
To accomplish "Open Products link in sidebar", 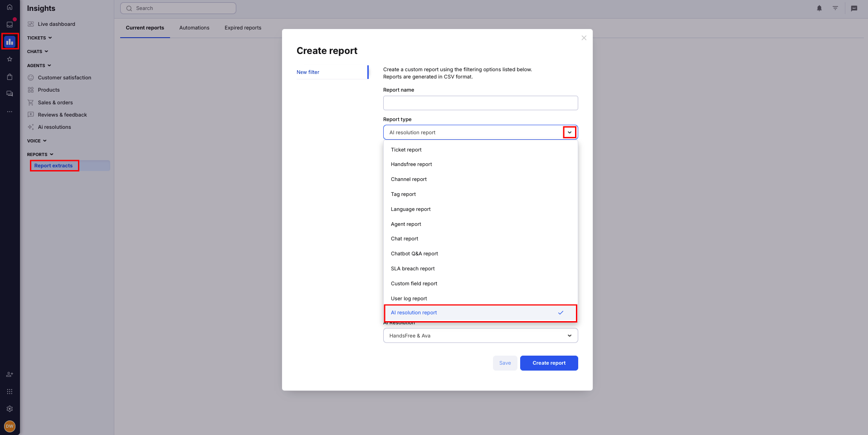I will pos(49,90).
